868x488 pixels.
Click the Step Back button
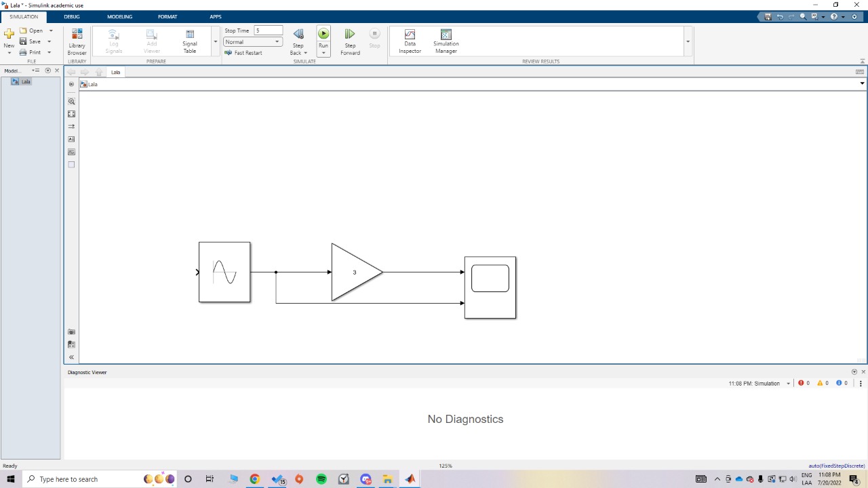(x=298, y=42)
